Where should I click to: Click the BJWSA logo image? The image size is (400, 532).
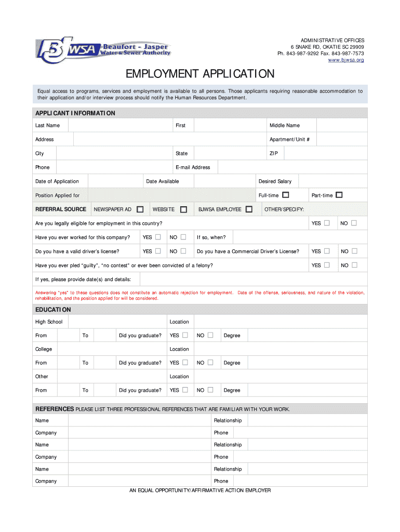102,50
